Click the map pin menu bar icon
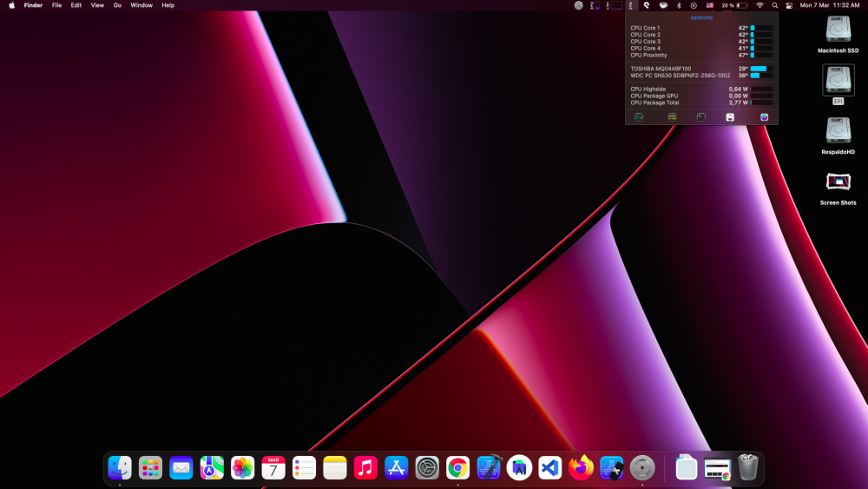 click(x=647, y=5)
